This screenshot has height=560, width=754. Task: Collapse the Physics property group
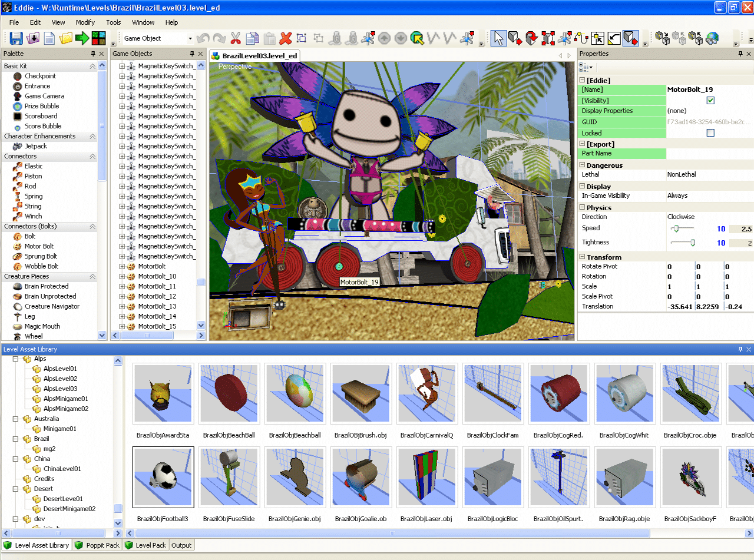[582, 208]
